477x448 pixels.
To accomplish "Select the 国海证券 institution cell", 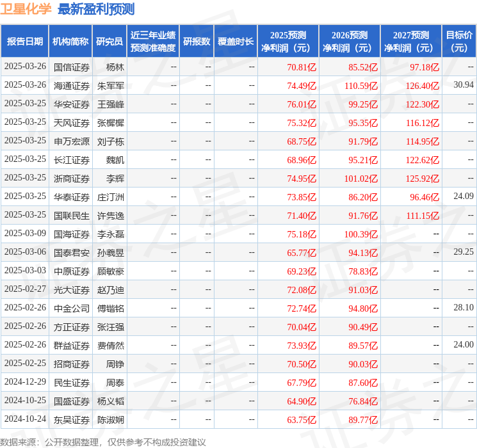I will click(x=72, y=234).
